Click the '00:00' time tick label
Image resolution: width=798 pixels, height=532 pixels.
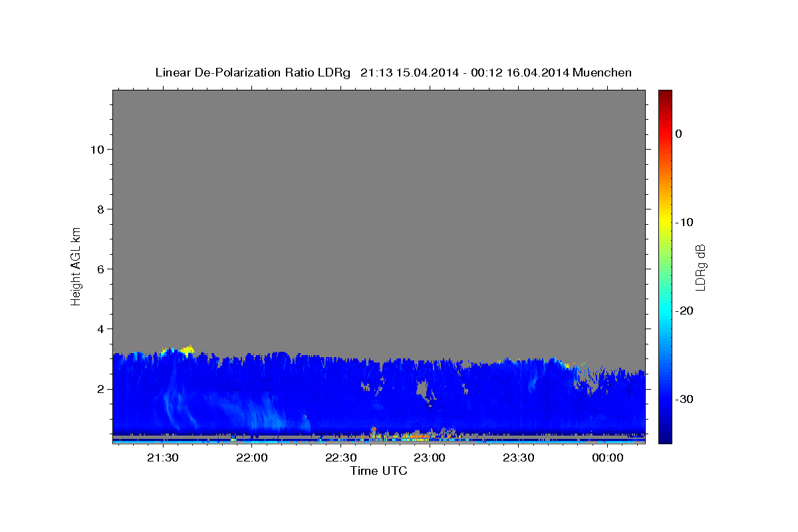(608, 458)
